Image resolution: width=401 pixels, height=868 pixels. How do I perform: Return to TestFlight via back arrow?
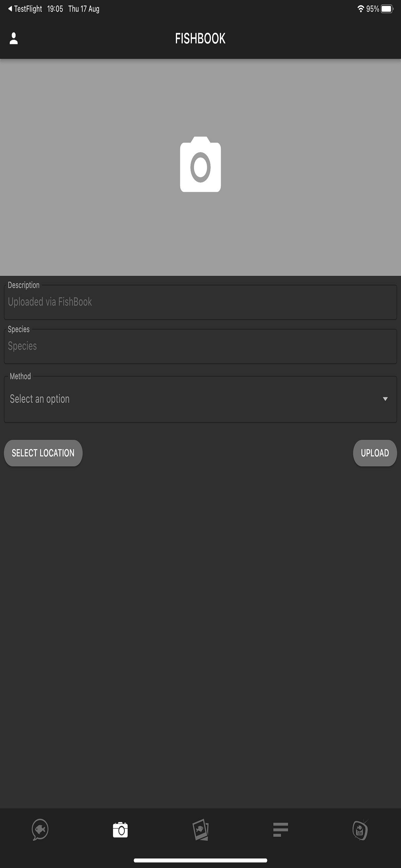point(25,9)
